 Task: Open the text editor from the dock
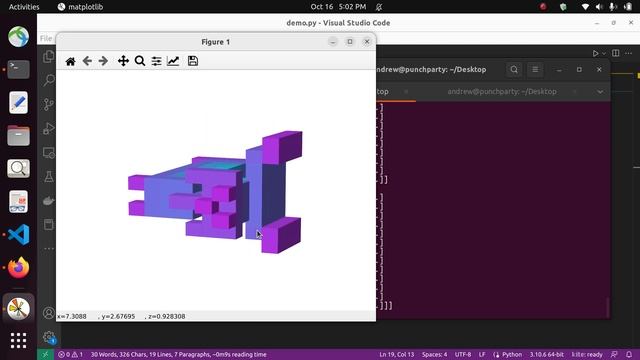(x=18, y=102)
